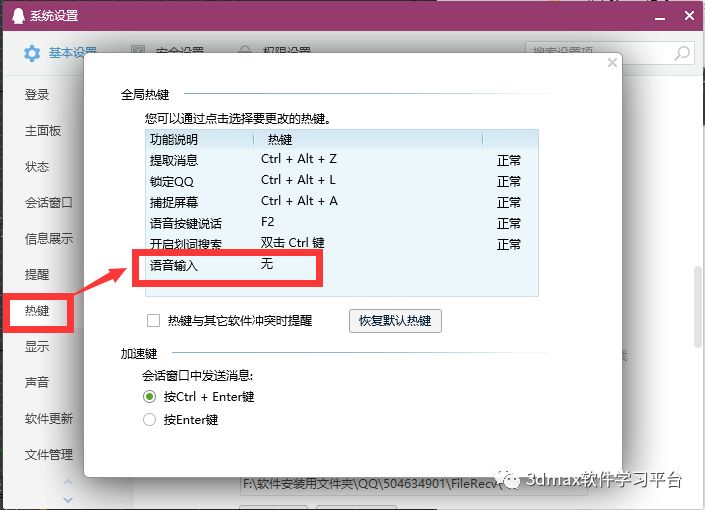705x510 pixels.
Task: Enable 热键与其它软件冲突时提醒 checkbox
Action: pyautogui.click(x=153, y=321)
